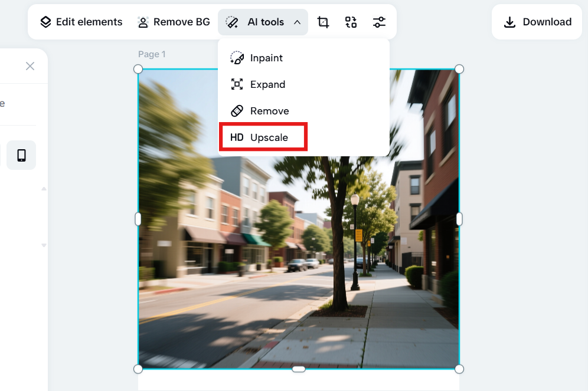The image size is (588, 391).
Task: Click the HD badge beside Upscale
Action: tap(237, 137)
